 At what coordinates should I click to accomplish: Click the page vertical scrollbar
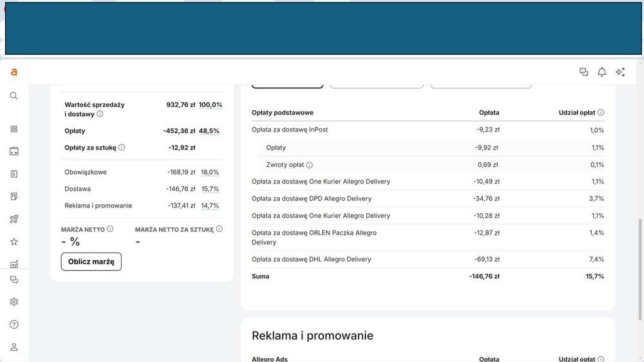[640, 270]
